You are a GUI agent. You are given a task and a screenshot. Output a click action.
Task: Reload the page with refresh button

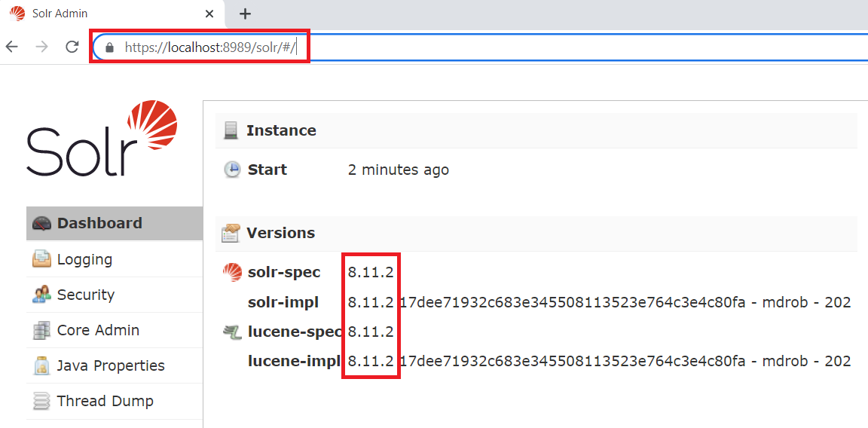click(x=72, y=47)
